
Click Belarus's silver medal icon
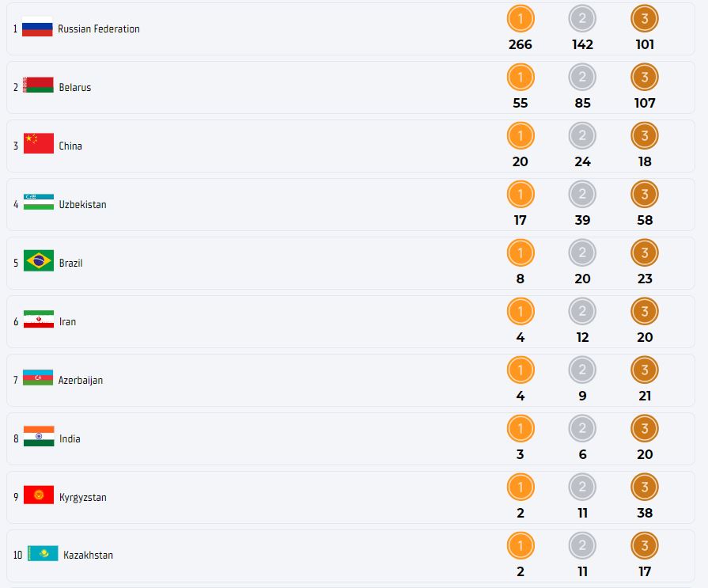[582, 77]
